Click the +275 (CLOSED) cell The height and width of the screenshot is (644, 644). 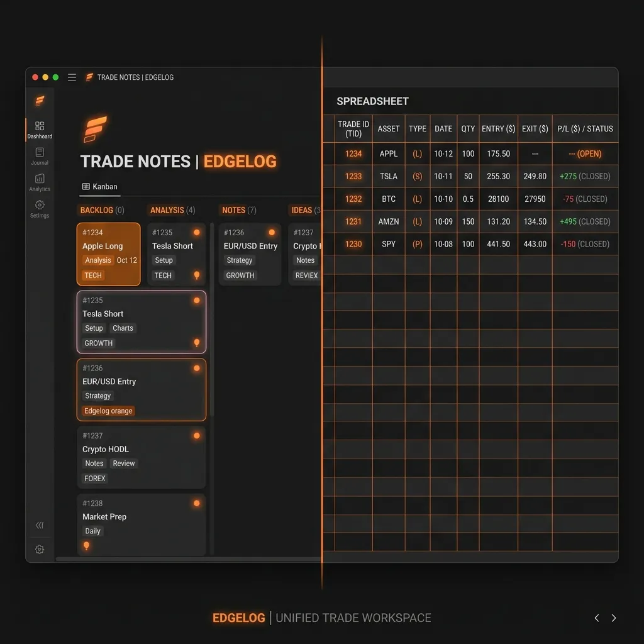[585, 176]
